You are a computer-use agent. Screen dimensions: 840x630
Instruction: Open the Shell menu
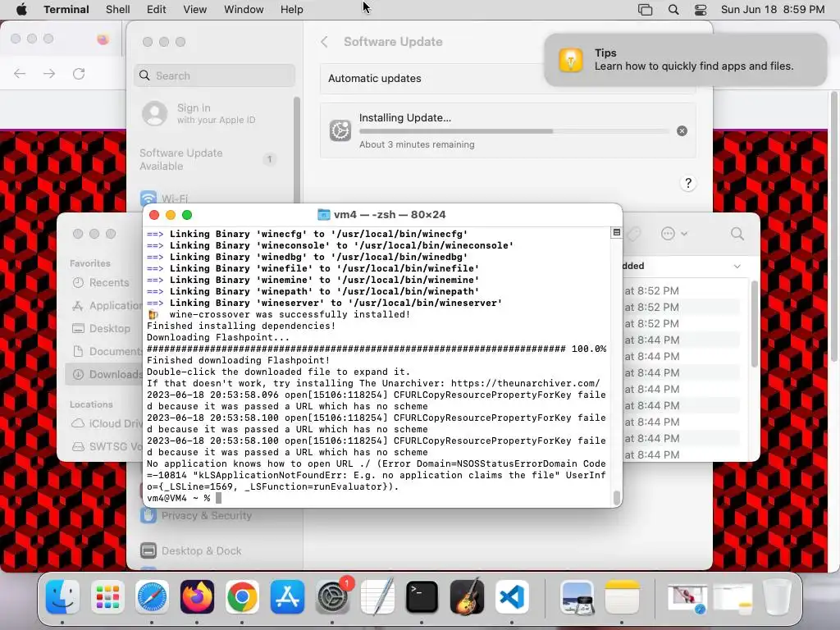coord(118,9)
